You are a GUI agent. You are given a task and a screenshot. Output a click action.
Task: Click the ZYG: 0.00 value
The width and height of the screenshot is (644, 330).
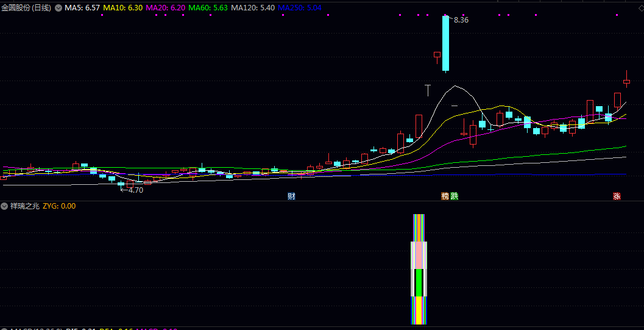pos(59,206)
